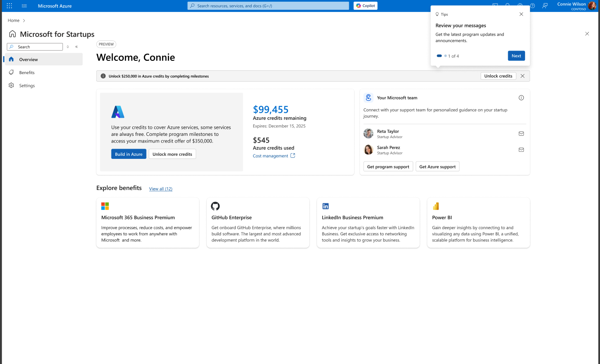
Task: Toggle expand/collapse arrows next to sidebar search
Action: (x=68, y=47)
